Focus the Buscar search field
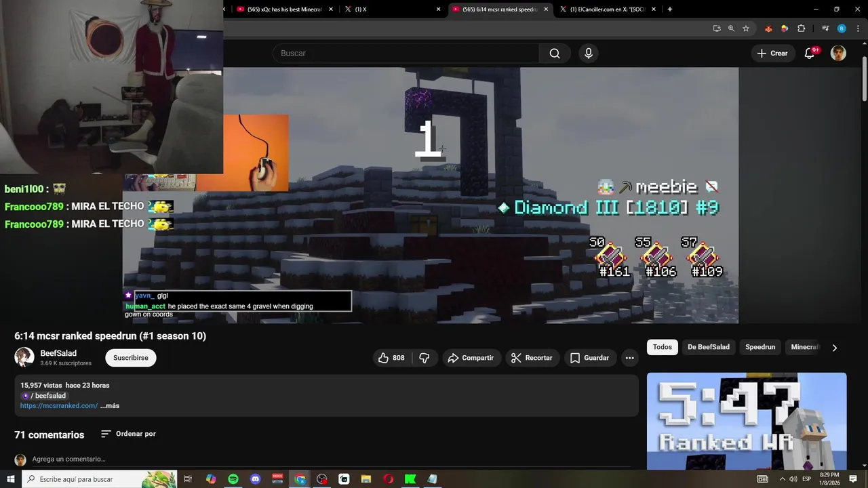 (406, 54)
